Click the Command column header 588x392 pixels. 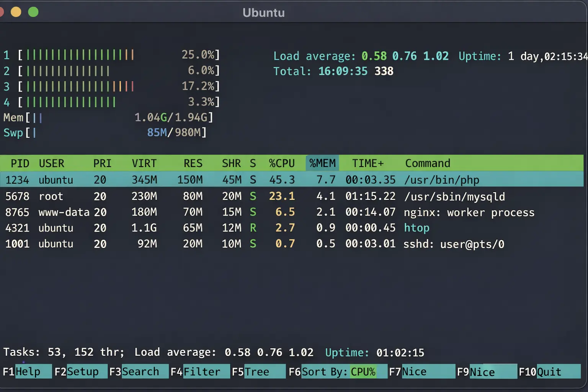[x=428, y=163]
